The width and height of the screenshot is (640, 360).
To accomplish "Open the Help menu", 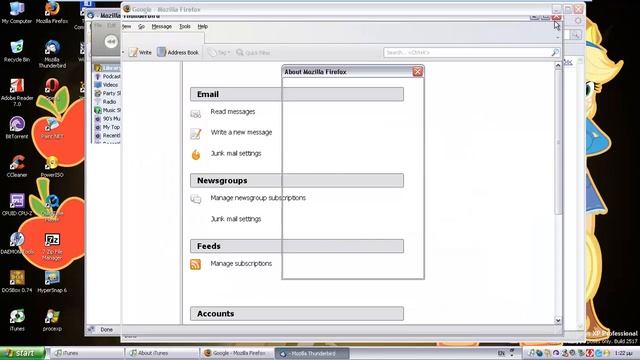I will pyautogui.click(x=202, y=26).
